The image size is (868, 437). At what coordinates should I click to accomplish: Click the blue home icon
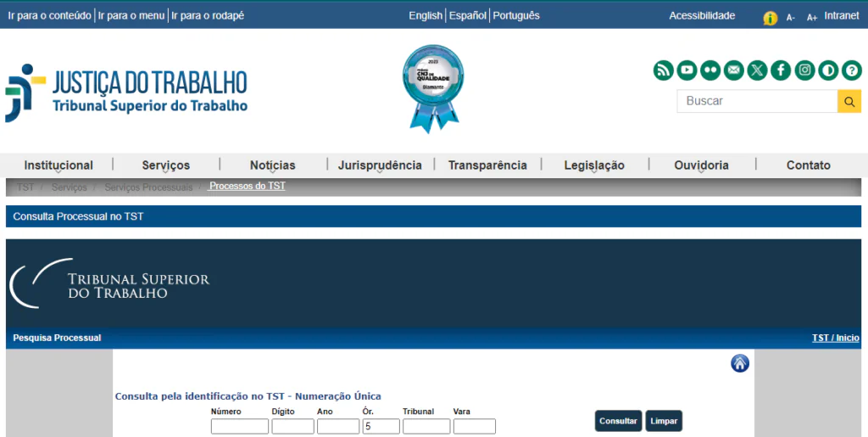tap(740, 363)
